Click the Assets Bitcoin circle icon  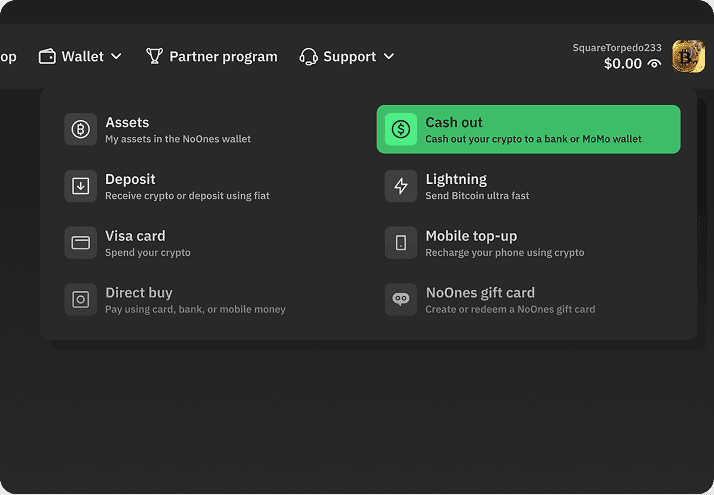click(x=81, y=129)
